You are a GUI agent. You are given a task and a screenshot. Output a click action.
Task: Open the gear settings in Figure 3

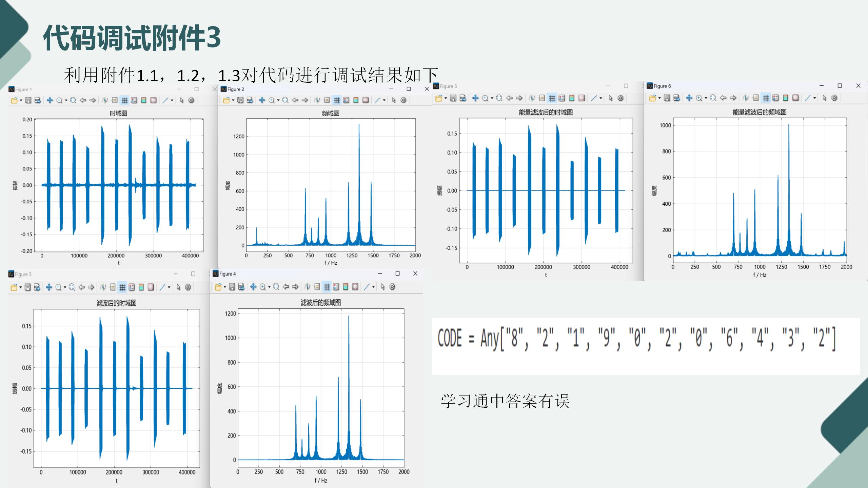point(188,287)
